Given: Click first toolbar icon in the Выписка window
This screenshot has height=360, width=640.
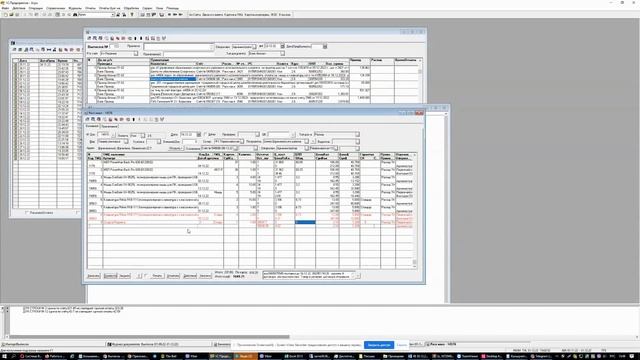Looking at the screenshot, I should (89, 38).
